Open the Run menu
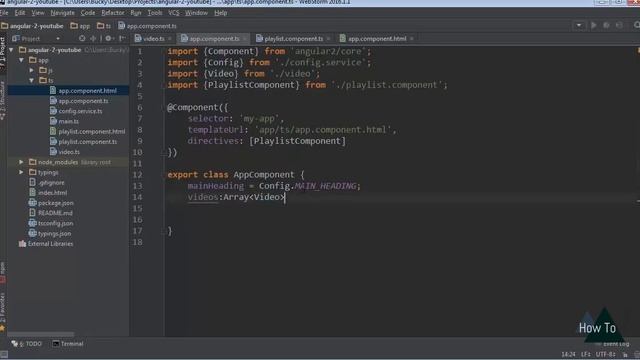This screenshot has height=360, width=640. pos(136,13)
